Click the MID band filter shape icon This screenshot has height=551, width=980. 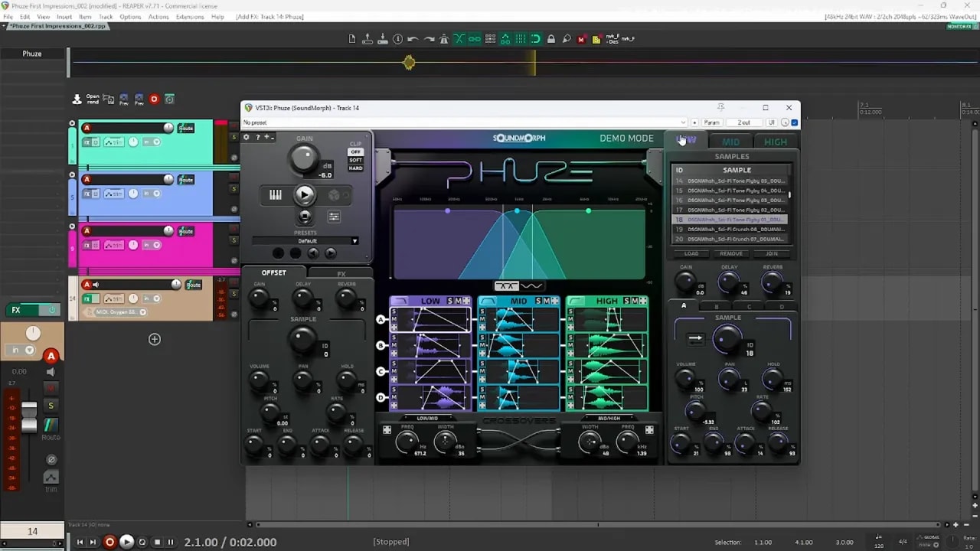488,301
